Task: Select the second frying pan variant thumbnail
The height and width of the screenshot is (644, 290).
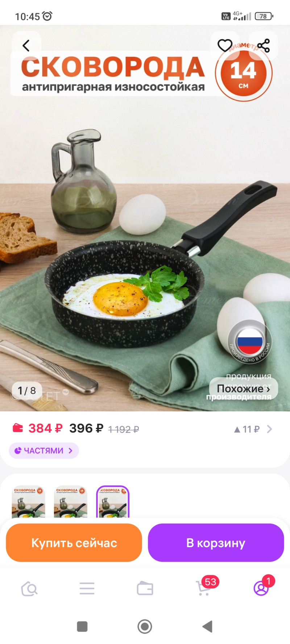Action: 71,502
